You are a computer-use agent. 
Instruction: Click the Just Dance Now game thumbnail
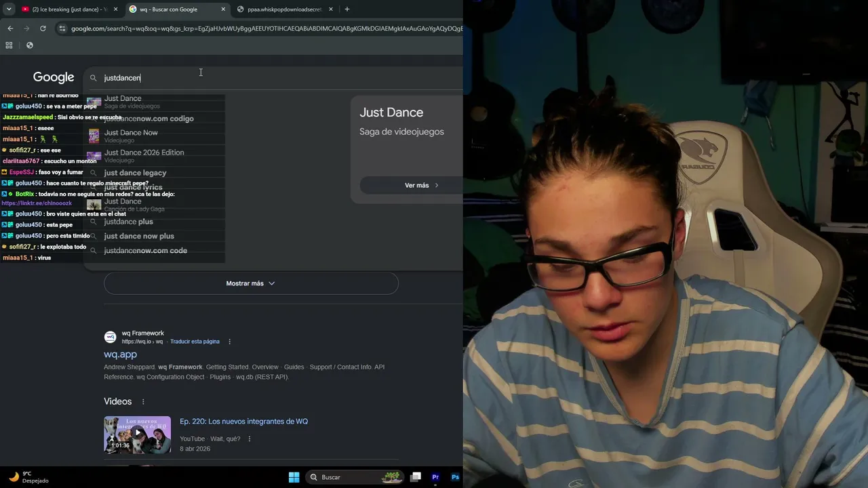pyautogui.click(x=94, y=136)
